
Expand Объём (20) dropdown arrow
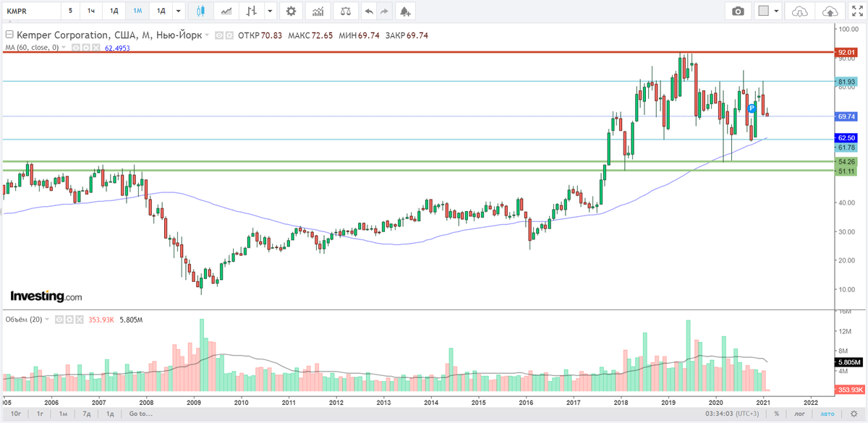(x=47, y=318)
